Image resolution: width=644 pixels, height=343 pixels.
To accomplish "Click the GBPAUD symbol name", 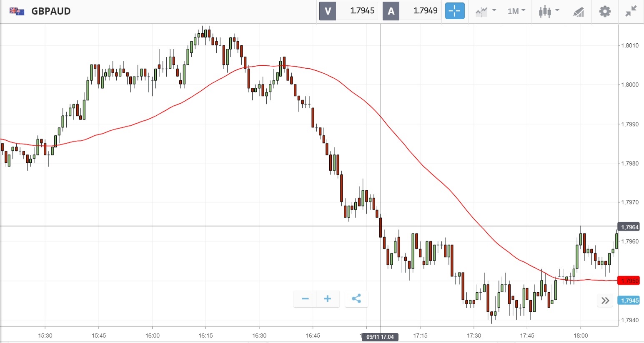I will click(51, 11).
